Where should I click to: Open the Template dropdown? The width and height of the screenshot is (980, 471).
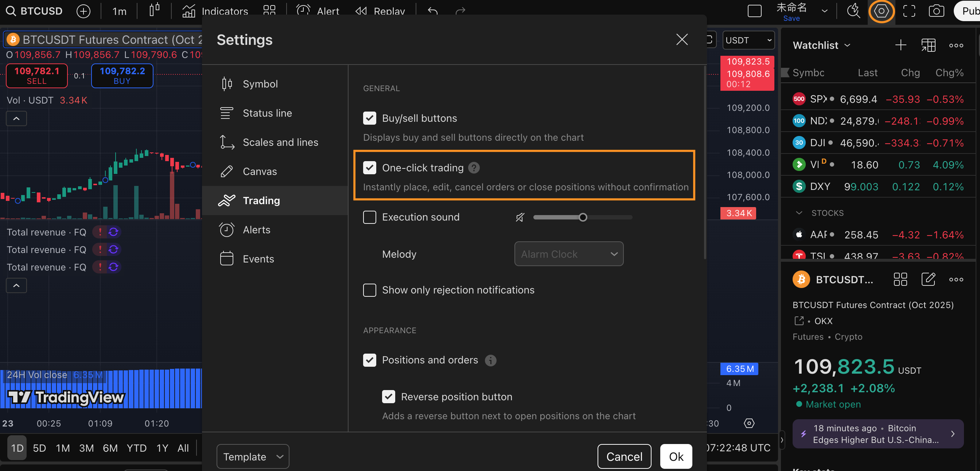point(253,456)
